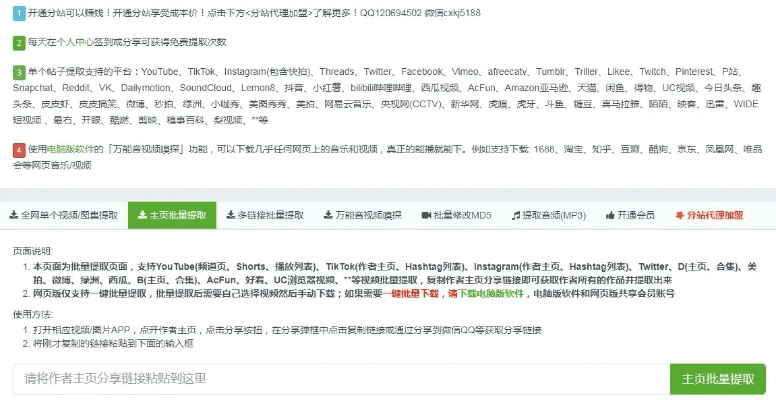Click video camera icon beside 批量修改MD5

click(x=426, y=215)
